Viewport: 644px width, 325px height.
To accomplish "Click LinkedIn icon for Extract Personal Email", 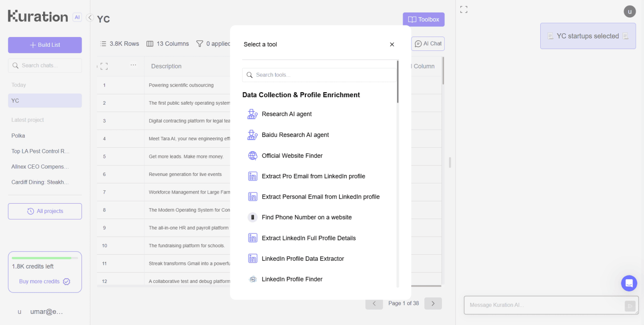I will [x=253, y=197].
